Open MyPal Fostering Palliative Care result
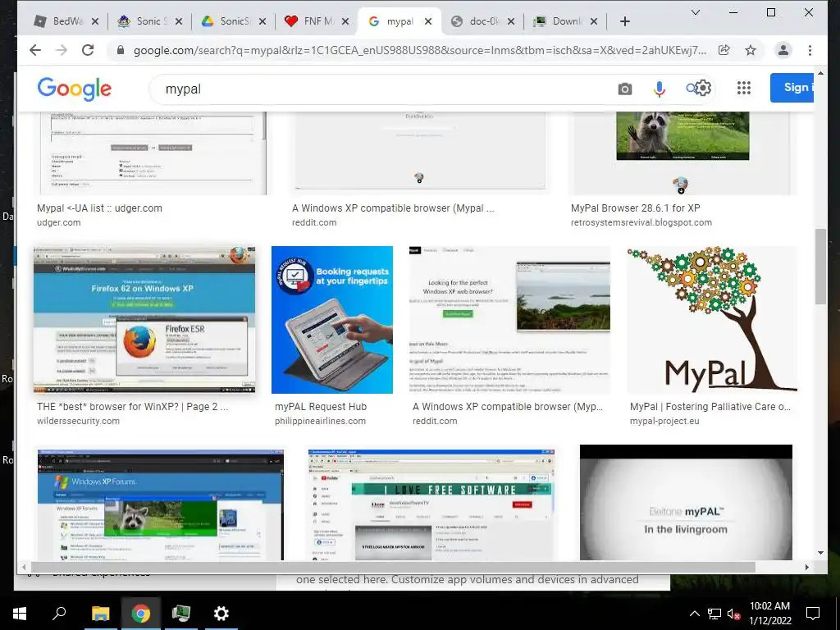 pyautogui.click(x=710, y=407)
